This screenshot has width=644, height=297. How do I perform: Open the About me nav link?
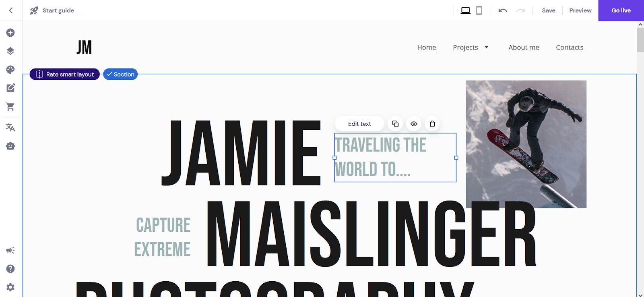click(x=524, y=48)
